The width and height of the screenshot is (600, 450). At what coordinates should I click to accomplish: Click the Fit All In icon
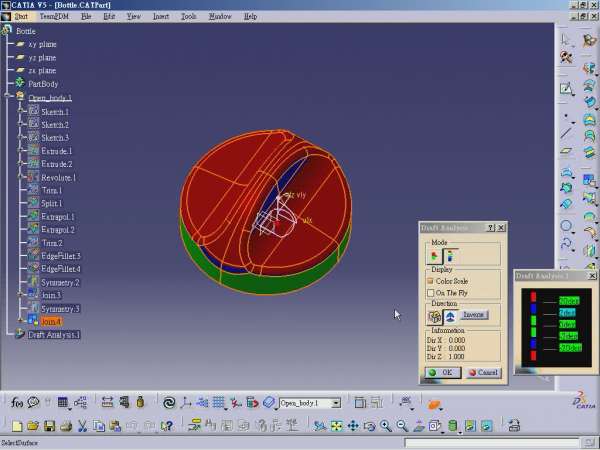click(x=337, y=426)
